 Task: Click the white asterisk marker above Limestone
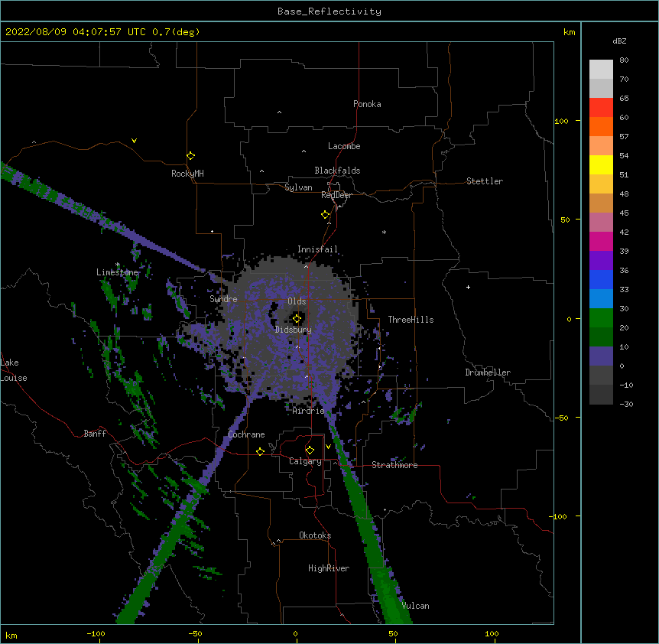coord(118,265)
